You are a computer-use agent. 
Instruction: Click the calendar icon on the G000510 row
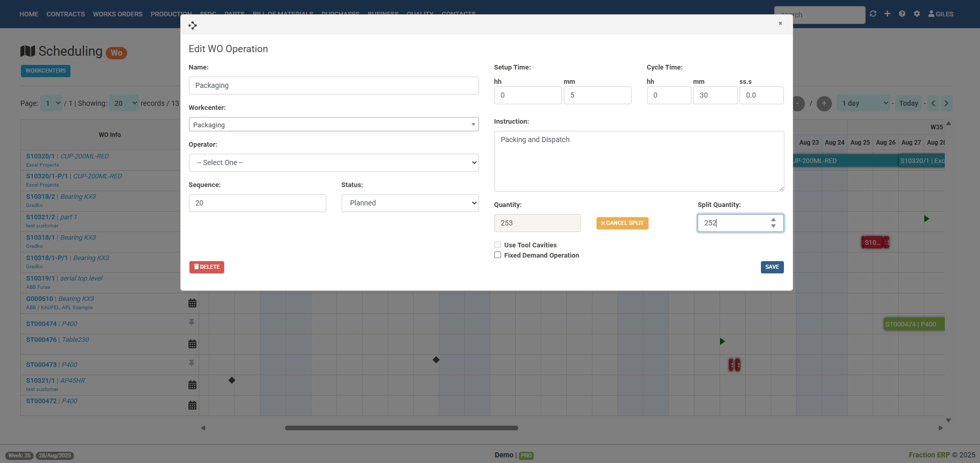192,303
